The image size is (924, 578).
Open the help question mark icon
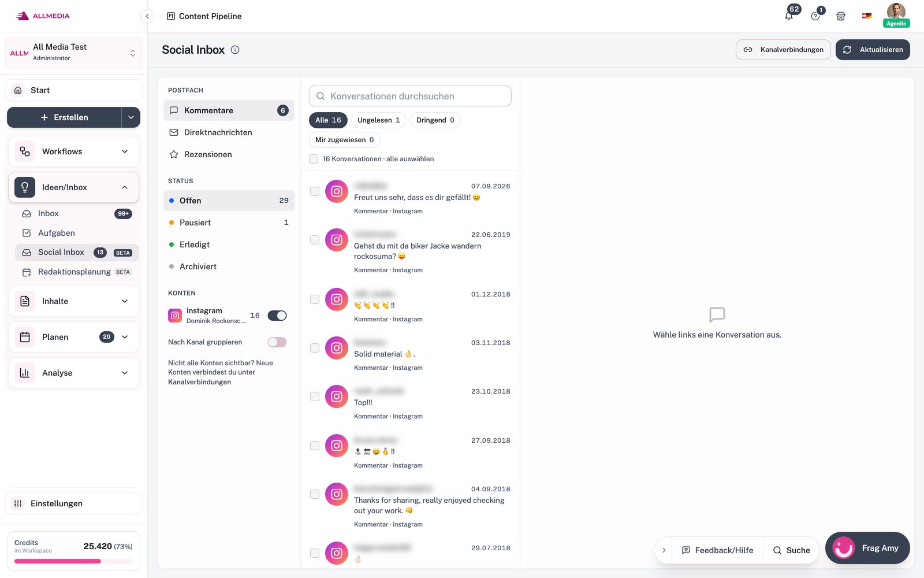pyautogui.click(x=815, y=16)
